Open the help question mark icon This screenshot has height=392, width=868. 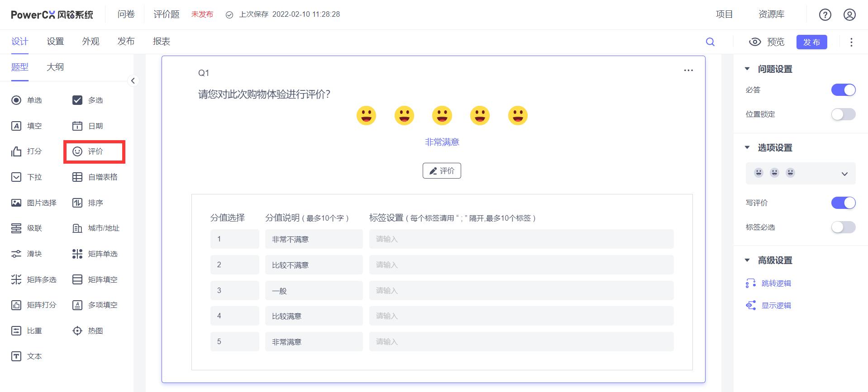[825, 15]
